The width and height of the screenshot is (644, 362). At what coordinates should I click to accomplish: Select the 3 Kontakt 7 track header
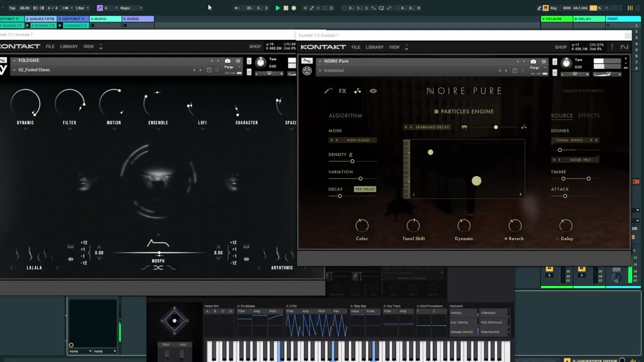click(73, 19)
